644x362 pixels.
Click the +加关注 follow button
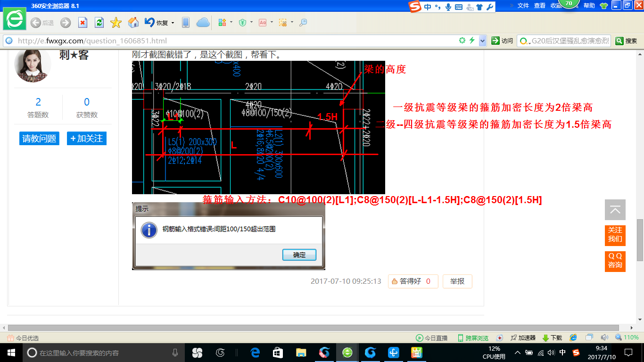(x=87, y=138)
